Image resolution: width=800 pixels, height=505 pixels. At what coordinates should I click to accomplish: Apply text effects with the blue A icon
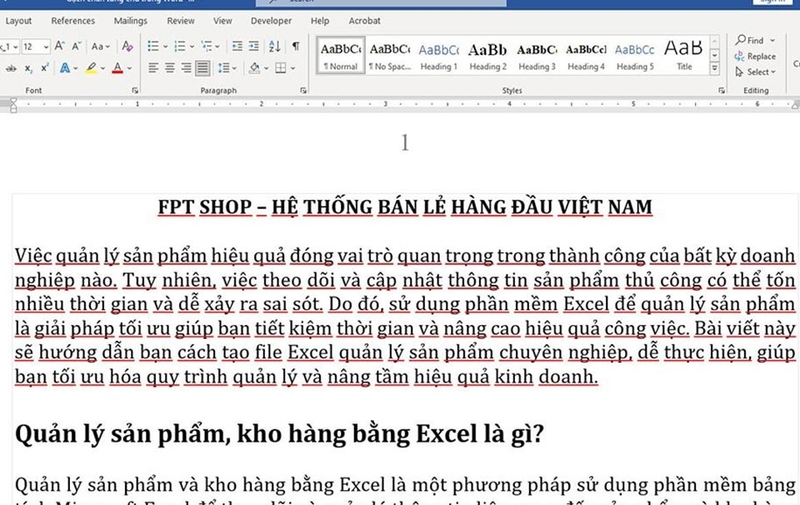(65, 68)
